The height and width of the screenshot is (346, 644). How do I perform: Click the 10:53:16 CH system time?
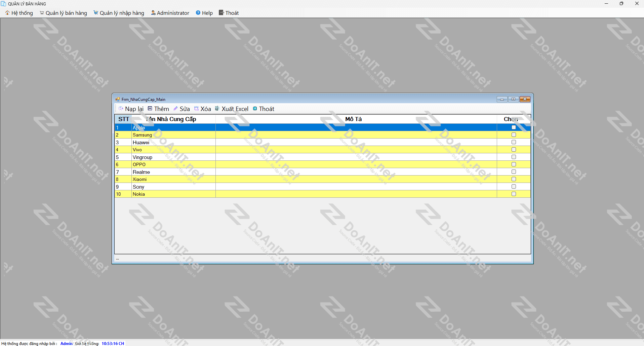113,343
